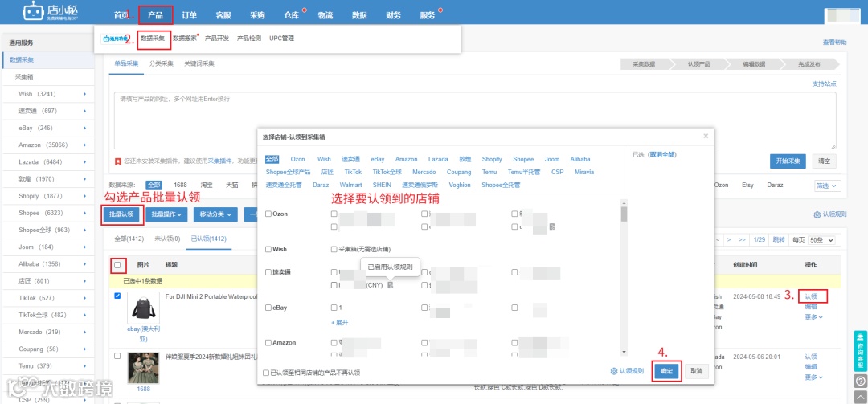Check the Wish platform checkbox

point(268,250)
